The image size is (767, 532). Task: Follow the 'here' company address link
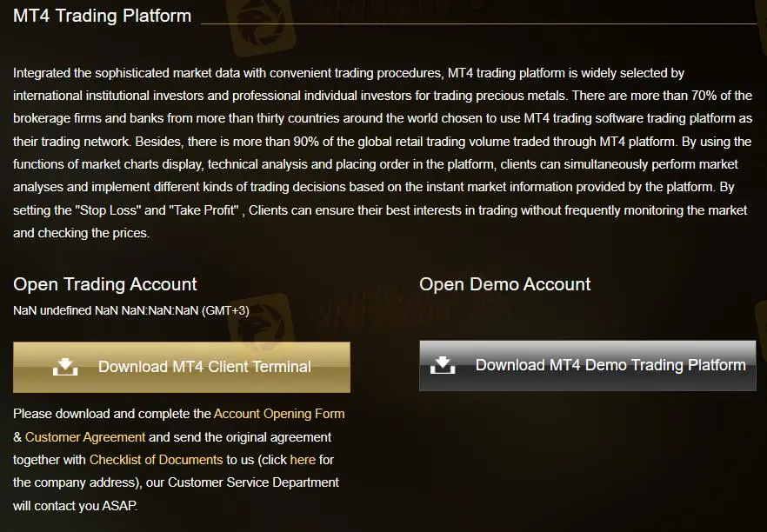pyautogui.click(x=303, y=459)
